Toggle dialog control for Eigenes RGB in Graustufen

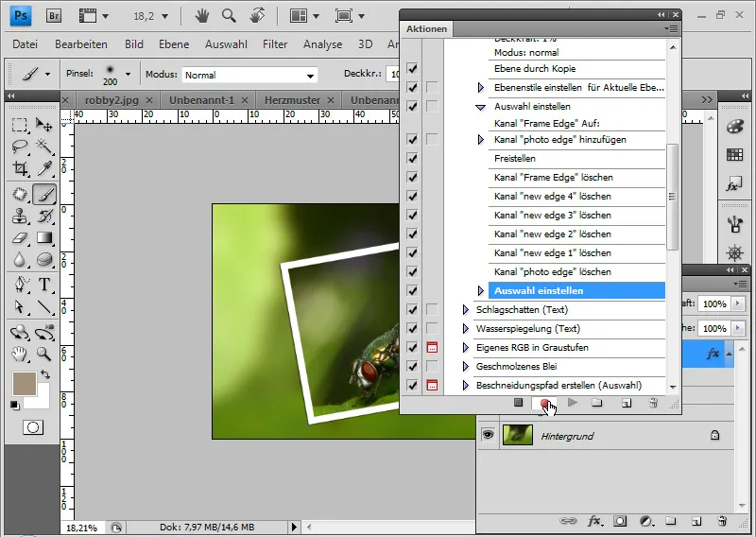(432, 347)
